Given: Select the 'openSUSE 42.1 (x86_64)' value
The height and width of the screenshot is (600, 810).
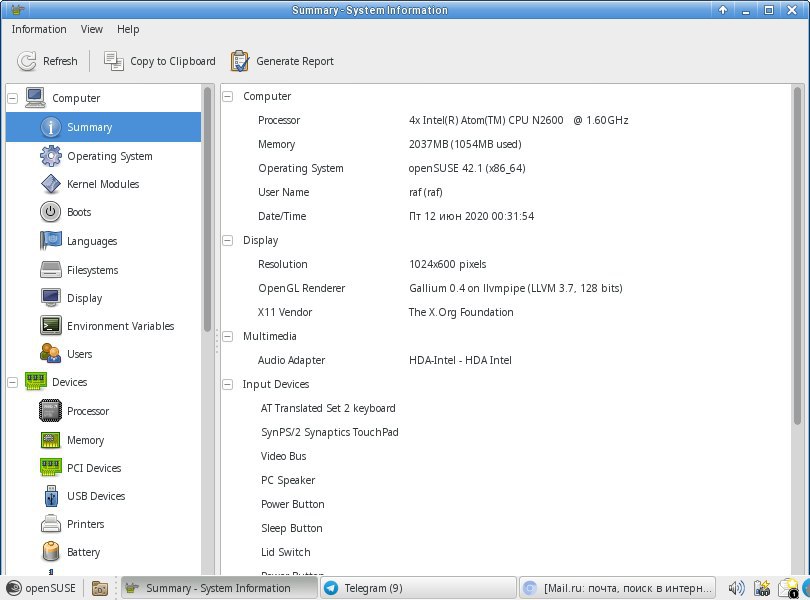Looking at the screenshot, I should tap(467, 168).
